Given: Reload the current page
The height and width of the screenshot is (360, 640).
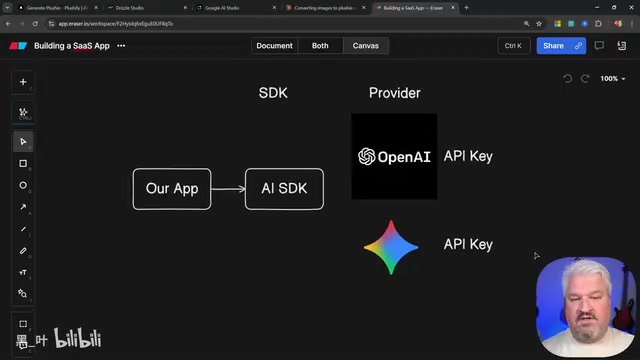Looking at the screenshot, I should point(35,24).
